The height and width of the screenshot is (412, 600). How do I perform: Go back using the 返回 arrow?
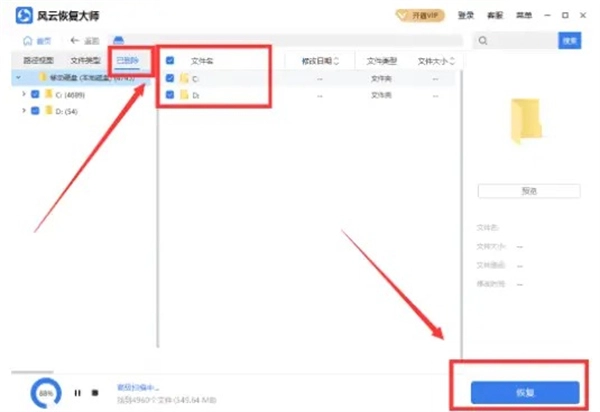click(x=82, y=41)
